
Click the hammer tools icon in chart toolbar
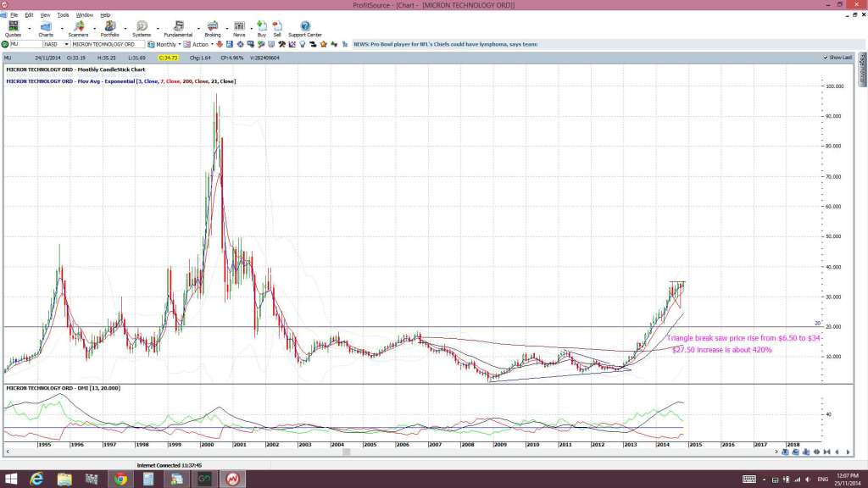pos(281,44)
